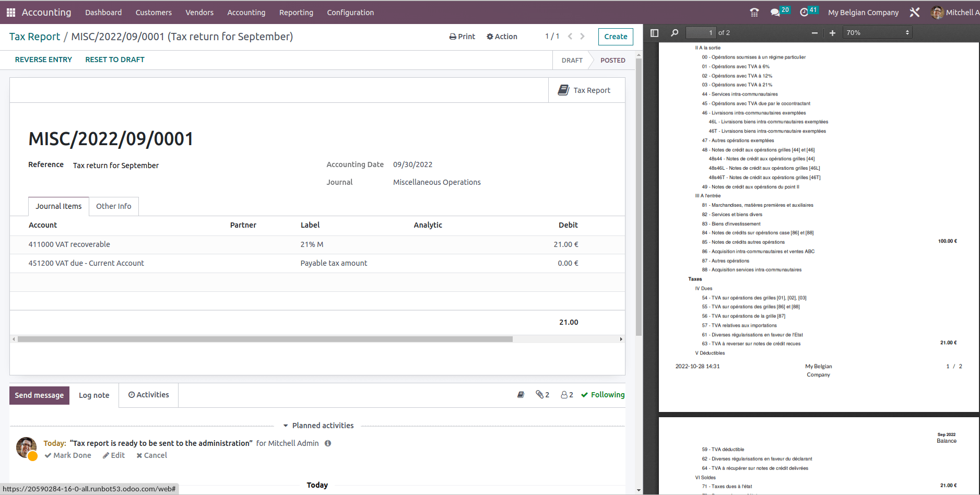Click the Send message button
The image size is (980, 495).
(39, 395)
